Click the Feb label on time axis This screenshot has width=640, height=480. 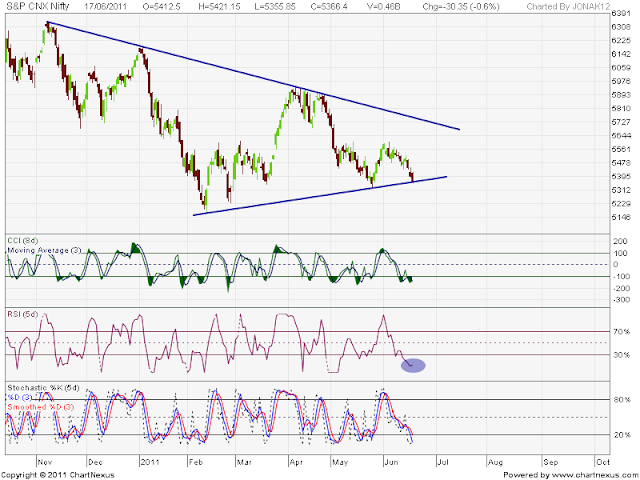196,462
